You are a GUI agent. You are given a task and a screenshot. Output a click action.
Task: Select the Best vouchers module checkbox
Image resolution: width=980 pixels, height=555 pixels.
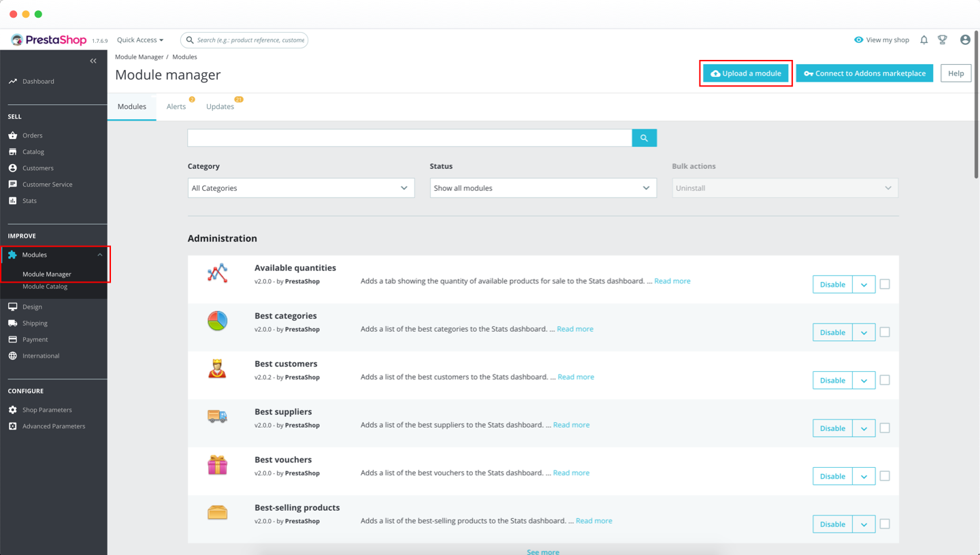pyautogui.click(x=885, y=476)
